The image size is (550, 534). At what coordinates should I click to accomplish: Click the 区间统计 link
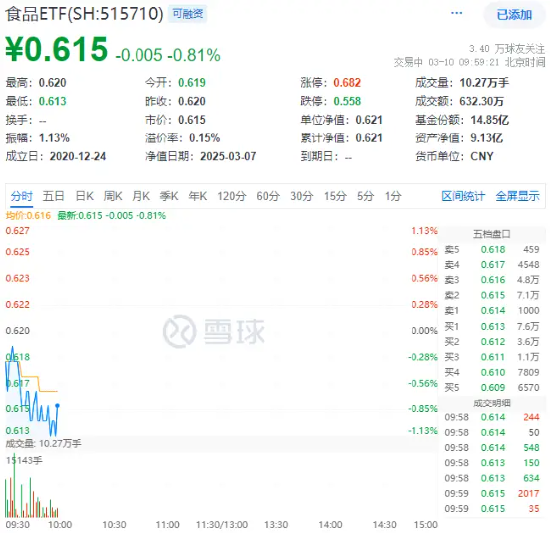tap(463, 196)
